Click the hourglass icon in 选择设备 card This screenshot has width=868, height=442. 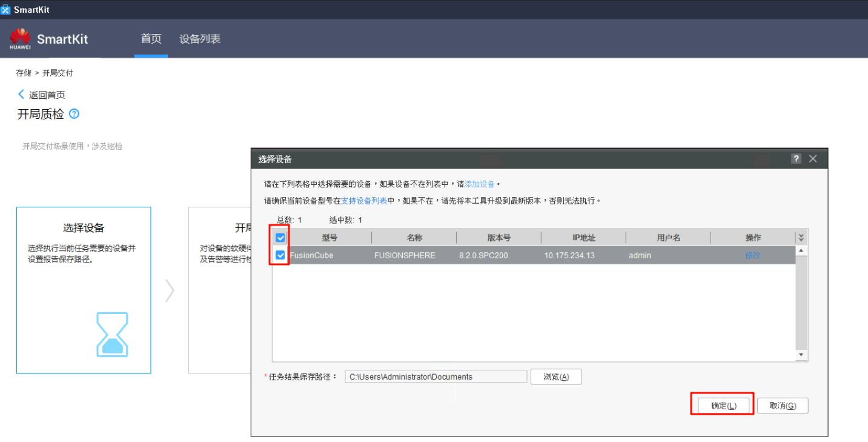[x=113, y=334]
